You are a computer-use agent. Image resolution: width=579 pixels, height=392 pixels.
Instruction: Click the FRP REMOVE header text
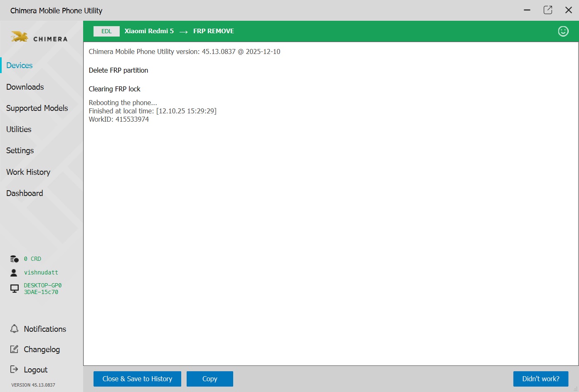pos(214,31)
